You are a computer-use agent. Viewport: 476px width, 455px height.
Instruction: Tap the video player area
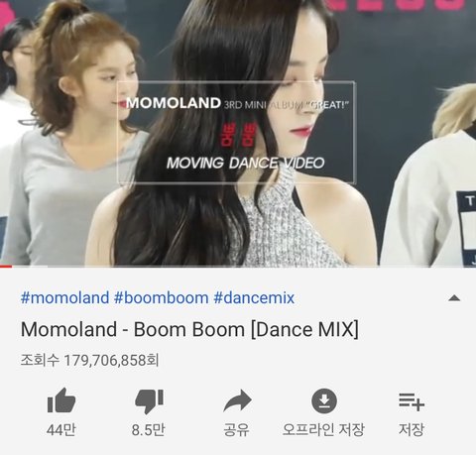click(x=238, y=133)
